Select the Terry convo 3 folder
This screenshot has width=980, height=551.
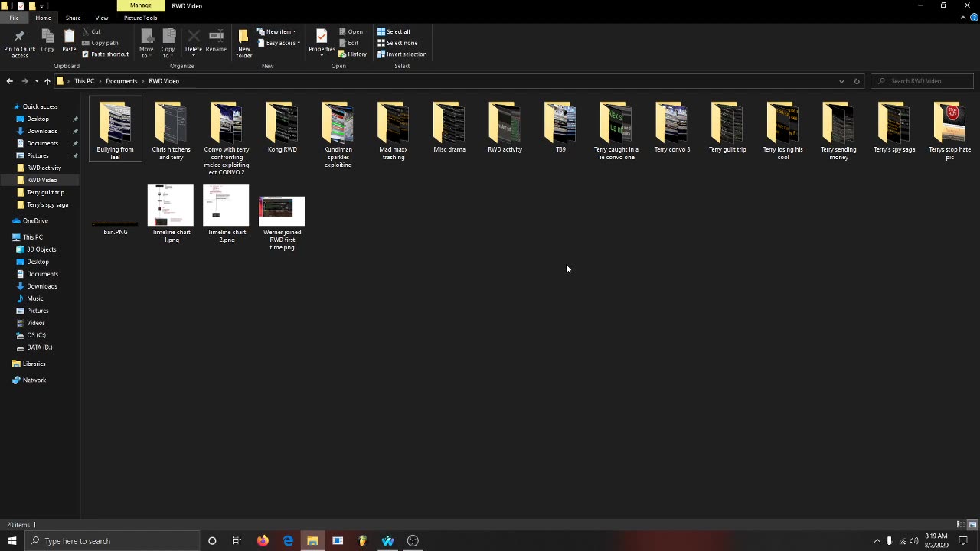pos(672,126)
